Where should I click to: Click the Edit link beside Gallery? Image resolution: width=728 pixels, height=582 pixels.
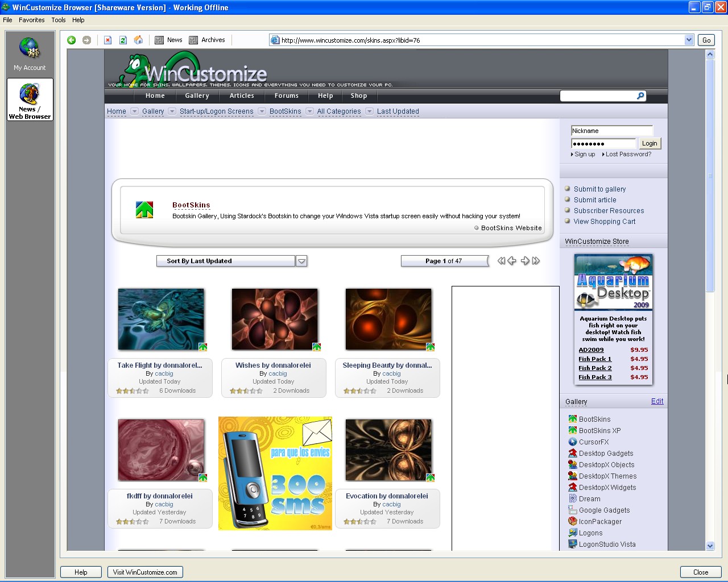(x=657, y=401)
